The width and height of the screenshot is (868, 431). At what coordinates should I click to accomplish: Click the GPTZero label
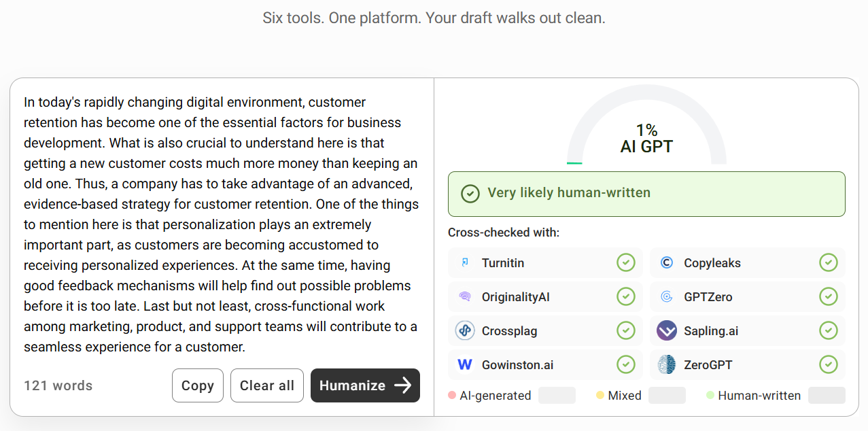708,297
